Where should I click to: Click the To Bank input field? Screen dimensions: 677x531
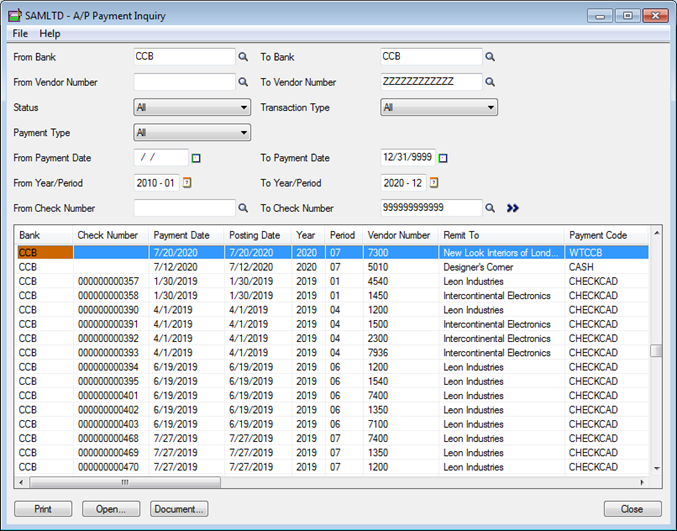[x=431, y=57]
